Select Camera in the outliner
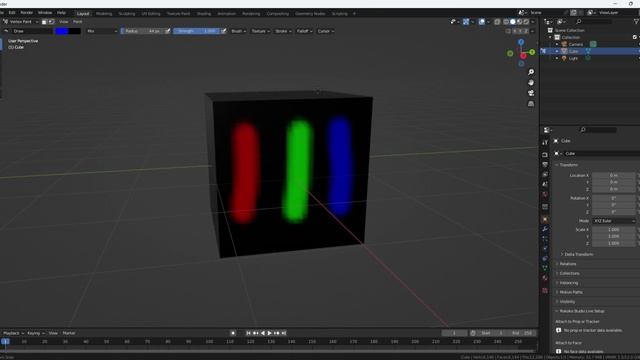This screenshot has height=360, width=640. point(576,44)
